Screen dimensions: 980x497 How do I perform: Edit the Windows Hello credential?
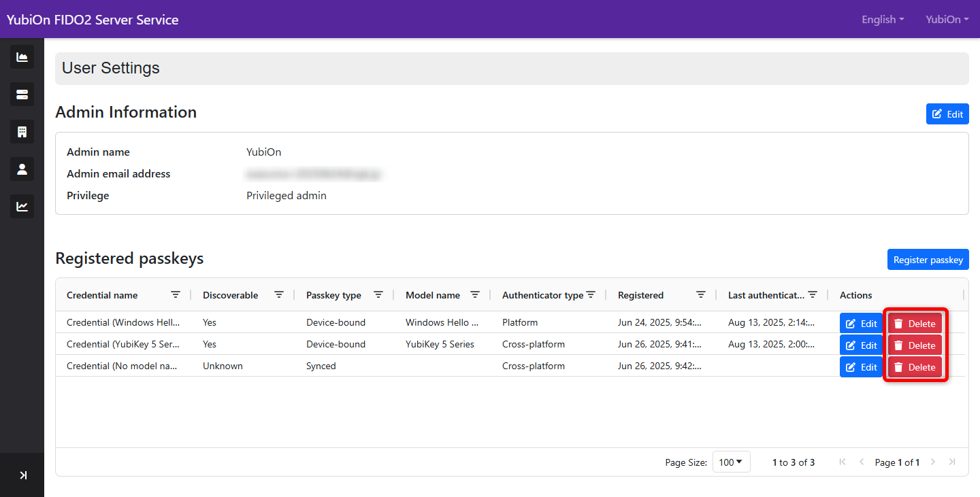pos(861,324)
